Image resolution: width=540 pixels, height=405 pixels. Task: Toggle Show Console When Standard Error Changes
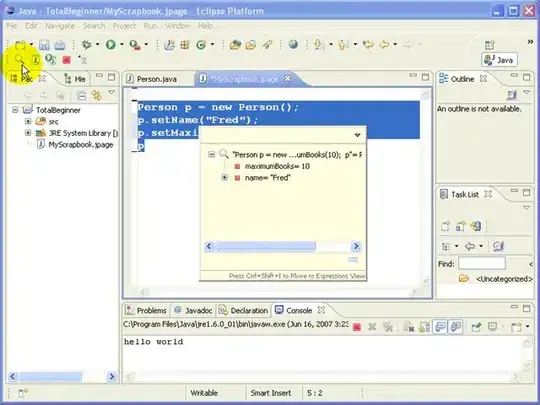[x=456, y=327]
